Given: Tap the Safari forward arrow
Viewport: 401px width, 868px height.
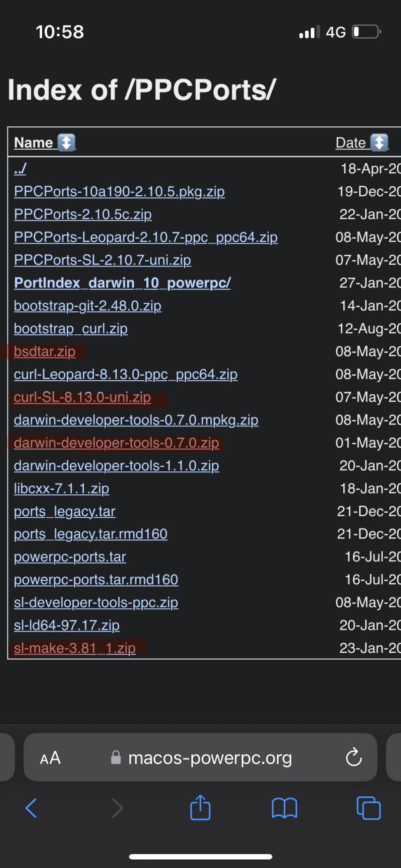Looking at the screenshot, I should click(x=117, y=808).
